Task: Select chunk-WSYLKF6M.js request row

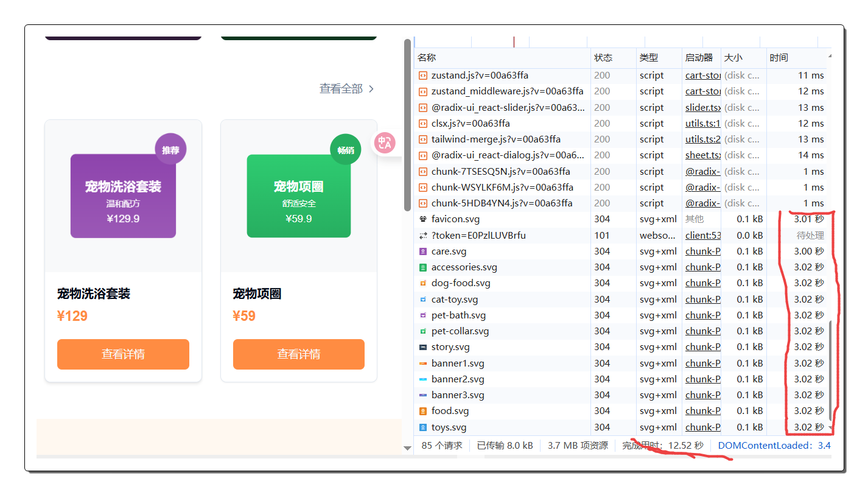Action: (622, 187)
